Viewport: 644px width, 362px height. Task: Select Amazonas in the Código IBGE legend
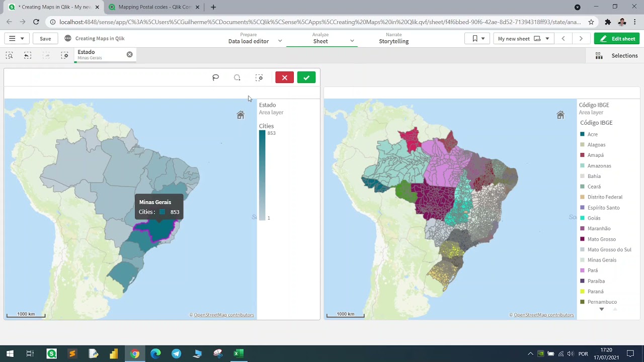599,166
